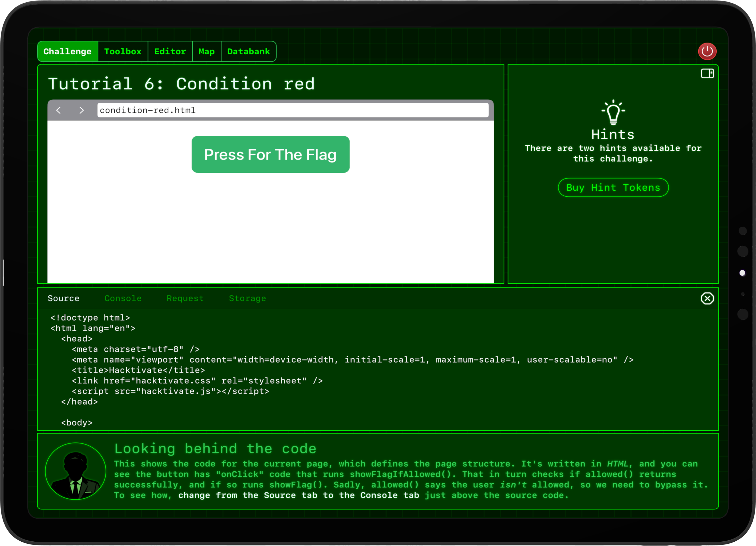Click the browser back arrow
756x546 pixels.
59,110
